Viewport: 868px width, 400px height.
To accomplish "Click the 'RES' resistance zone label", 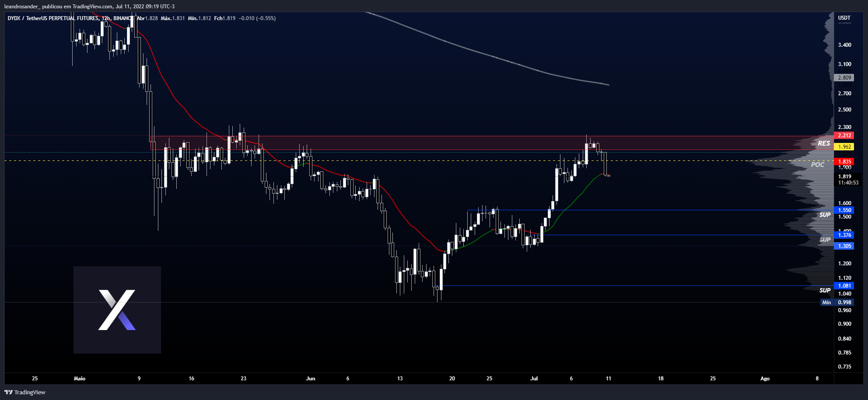I will 824,143.
